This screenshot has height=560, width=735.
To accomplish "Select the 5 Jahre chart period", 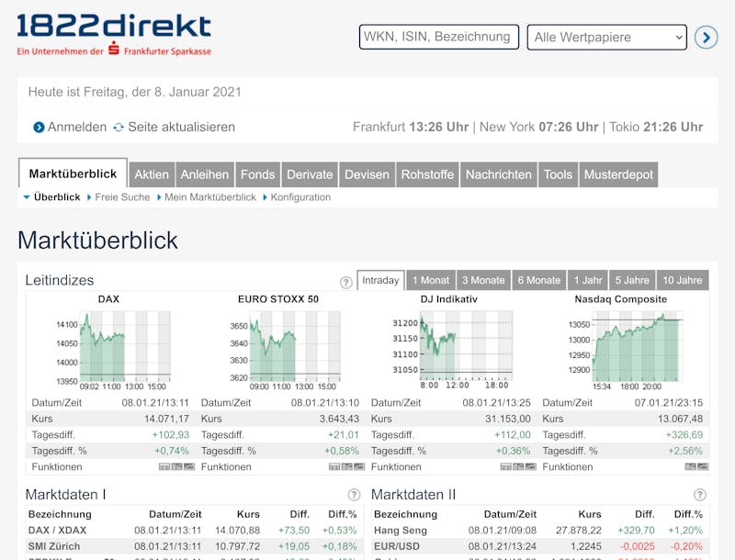I will pos(632,280).
